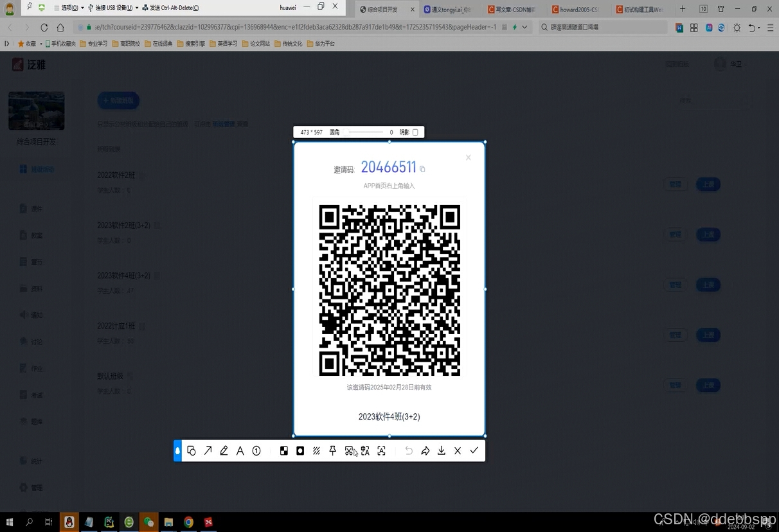
Task: Pin the screenshot to the screen
Action: point(332,451)
